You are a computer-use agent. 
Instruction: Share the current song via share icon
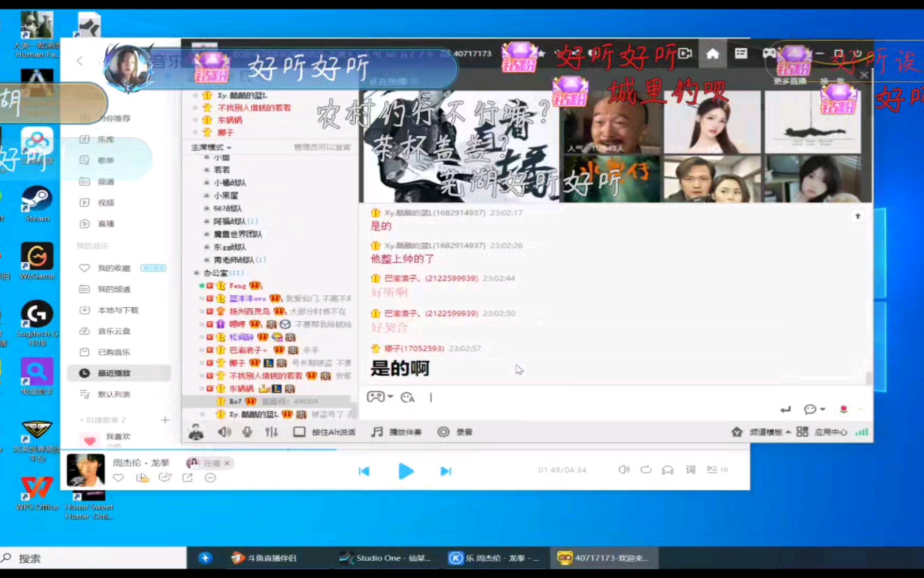coord(188,477)
